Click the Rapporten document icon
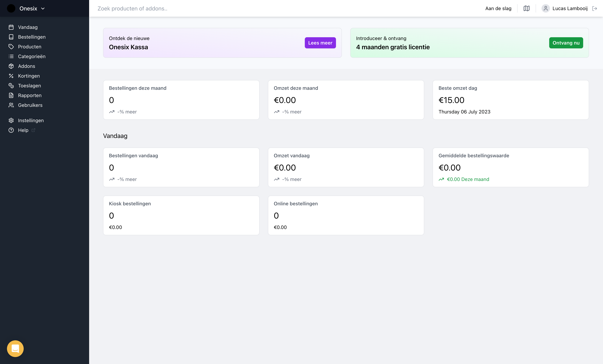Screen dimensions: 603x364 point(11,95)
